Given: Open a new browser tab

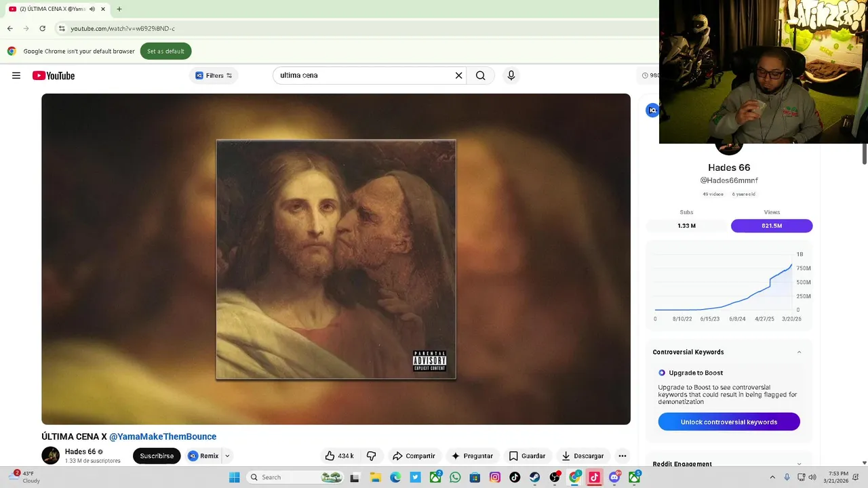Looking at the screenshot, I should click(119, 9).
